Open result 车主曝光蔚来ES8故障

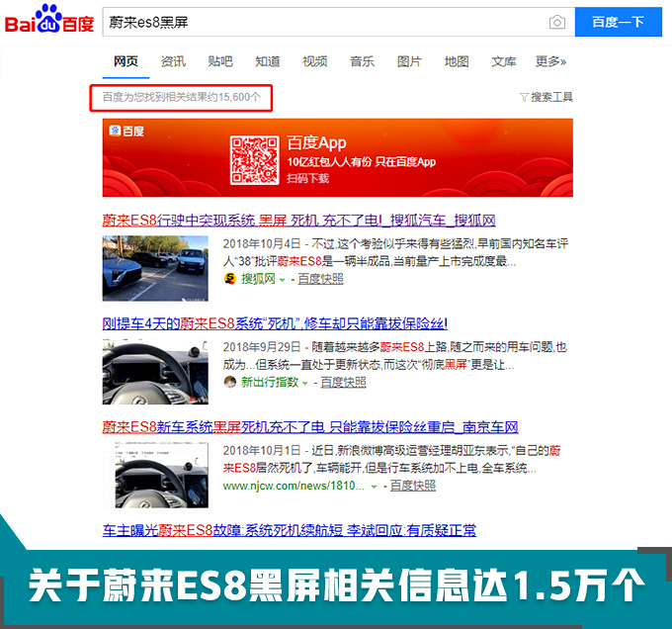click(x=290, y=530)
